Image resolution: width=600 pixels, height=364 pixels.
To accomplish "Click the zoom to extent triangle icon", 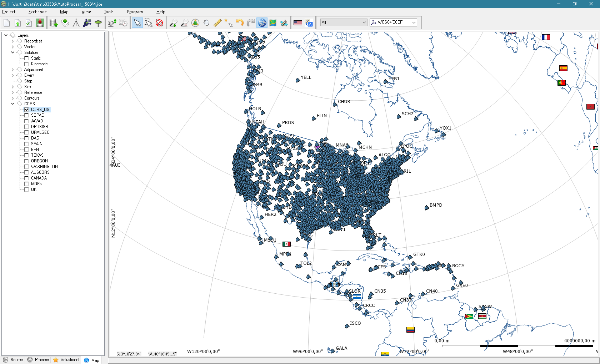I will [195, 23].
